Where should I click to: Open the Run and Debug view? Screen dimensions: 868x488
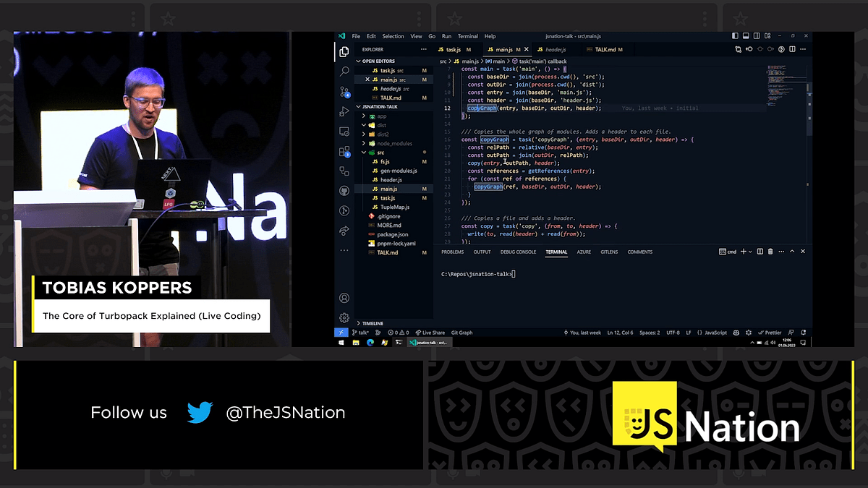[x=344, y=111]
